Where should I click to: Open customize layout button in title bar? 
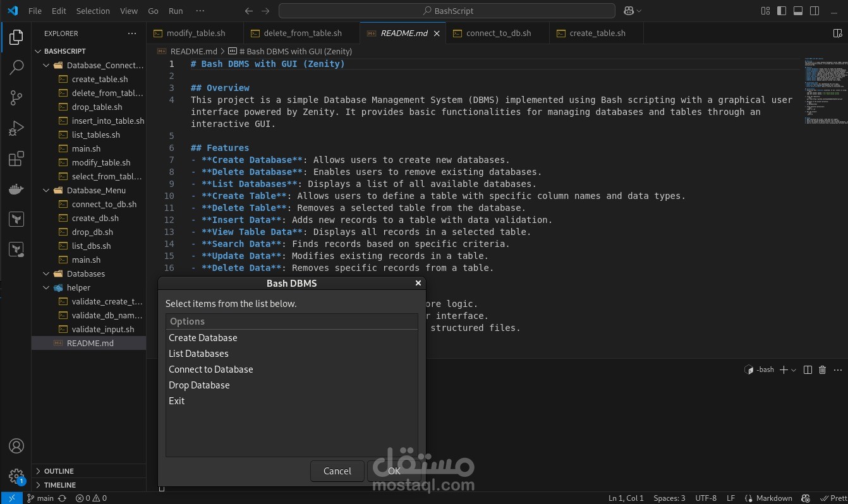(765, 11)
